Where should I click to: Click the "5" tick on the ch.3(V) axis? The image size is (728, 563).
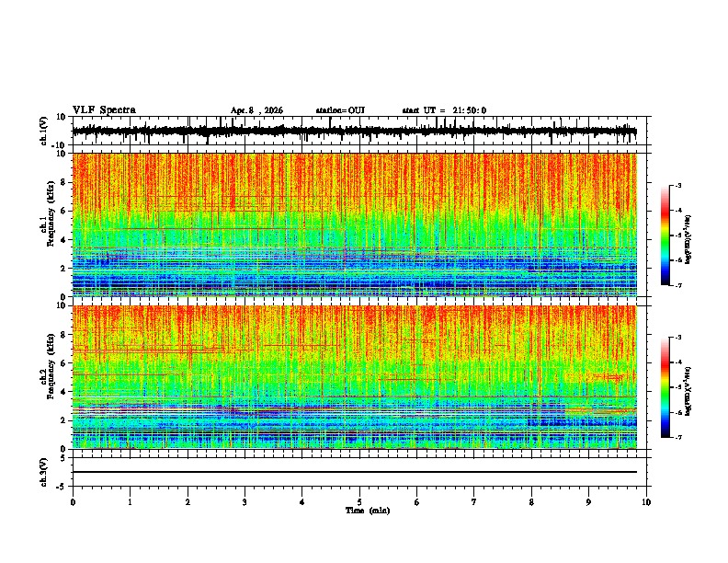(63, 457)
